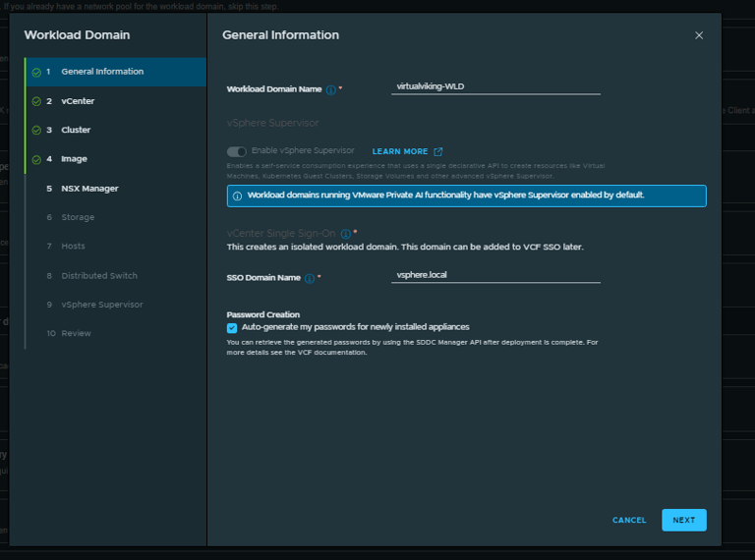The image size is (755, 560).
Task: Click the Next button
Action: (683, 520)
